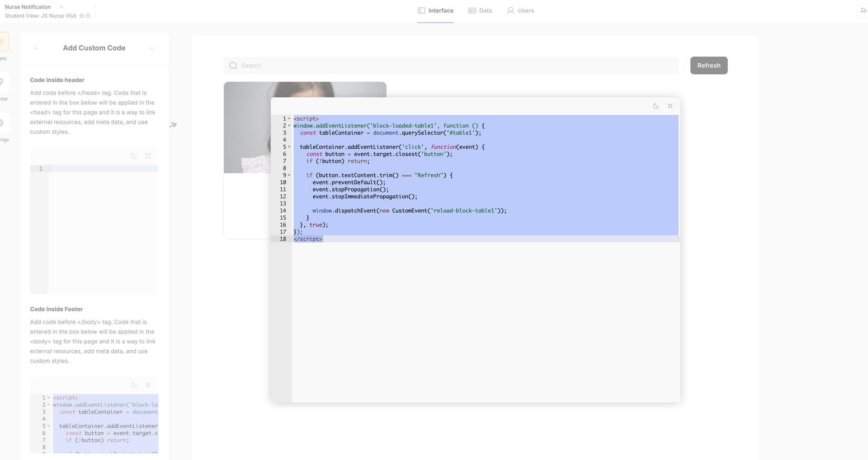
Task: Toggle dark theme for header code editor
Action: pyautogui.click(x=134, y=156)
